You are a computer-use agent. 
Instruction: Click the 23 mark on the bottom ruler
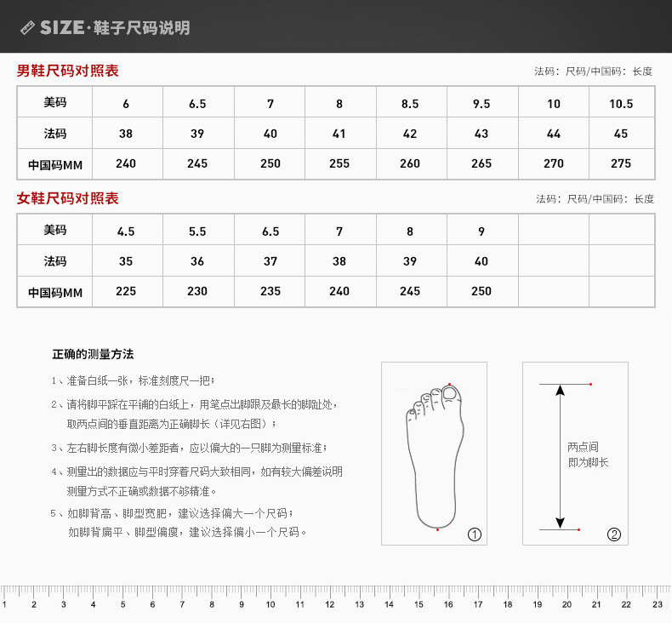(x=657, y=604)
